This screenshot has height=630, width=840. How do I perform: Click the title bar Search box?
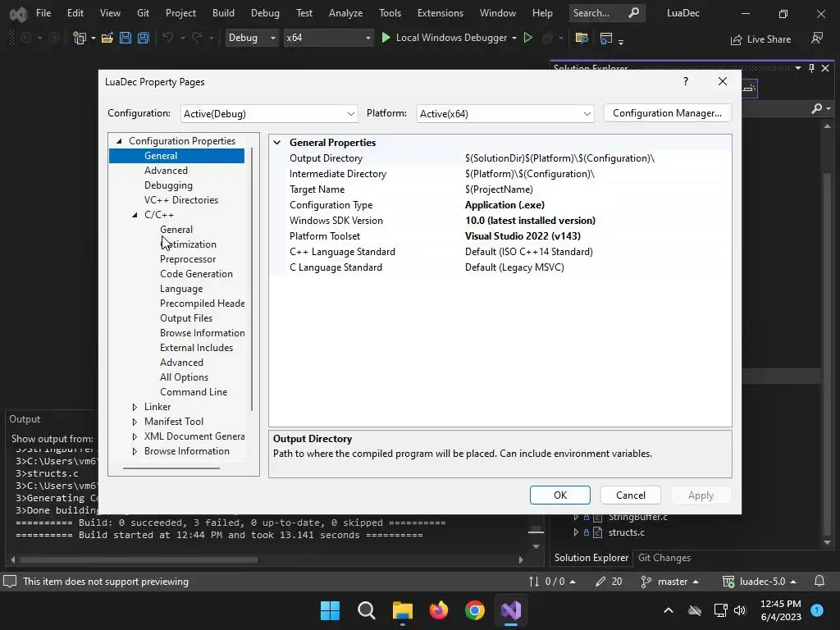(607, 13)
